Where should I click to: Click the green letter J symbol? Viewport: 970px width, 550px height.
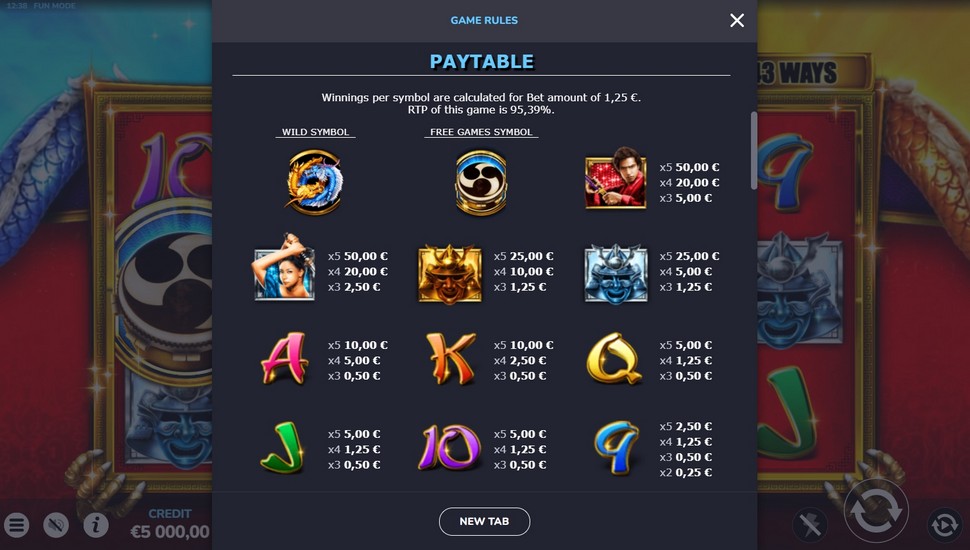283,448
